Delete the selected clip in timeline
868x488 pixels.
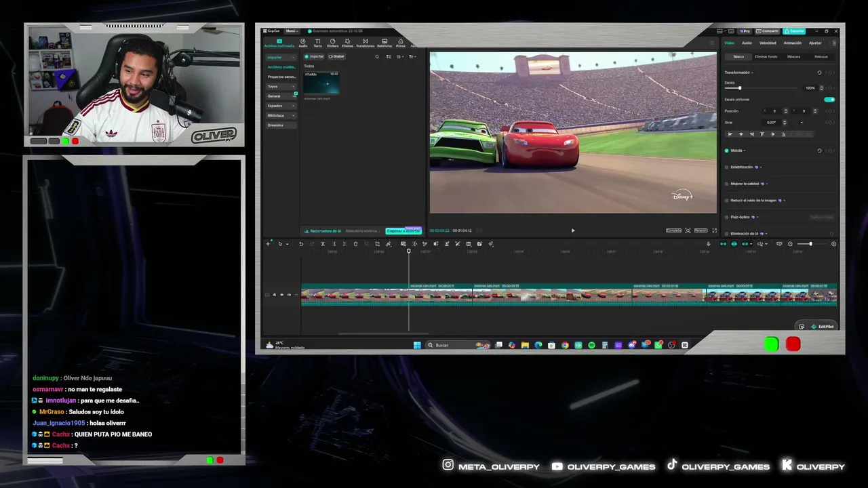[355, 244]
